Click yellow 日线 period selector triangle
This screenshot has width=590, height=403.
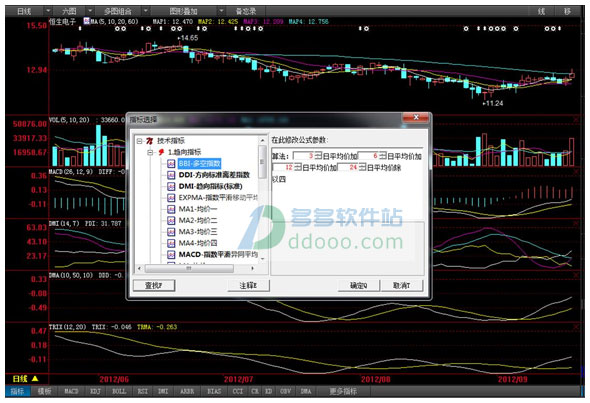click(35, 379)
